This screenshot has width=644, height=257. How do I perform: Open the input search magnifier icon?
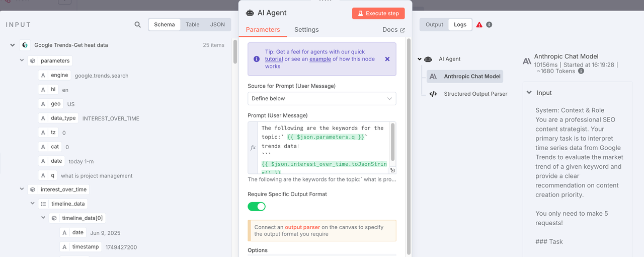[137, 25]
